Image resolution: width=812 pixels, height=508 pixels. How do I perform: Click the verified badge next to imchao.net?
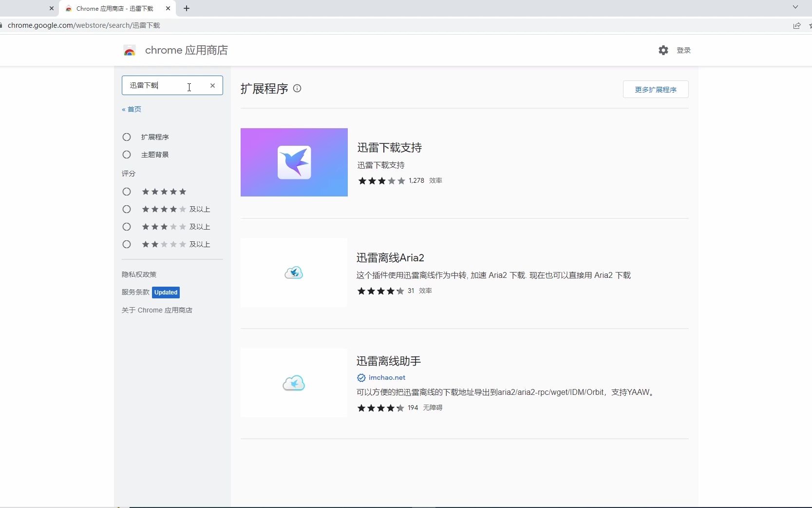click(361, 378)
